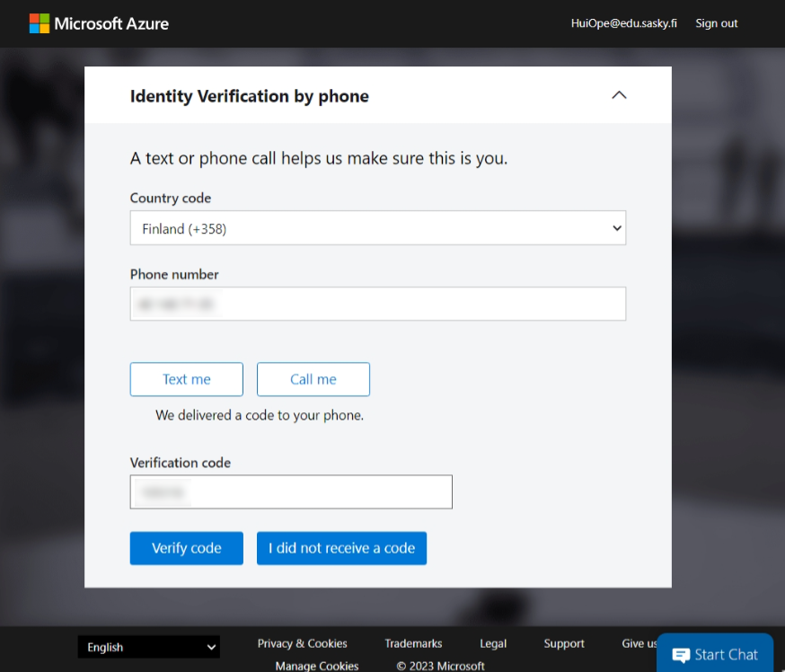
Task: Open the Country code dropdown
Action: pos(378,228)
